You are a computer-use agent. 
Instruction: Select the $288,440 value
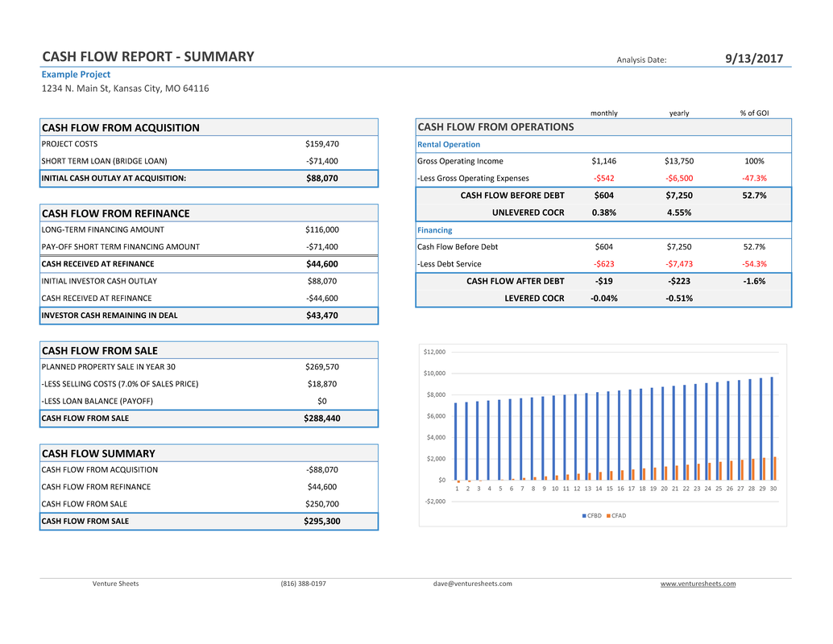point(322,419)
